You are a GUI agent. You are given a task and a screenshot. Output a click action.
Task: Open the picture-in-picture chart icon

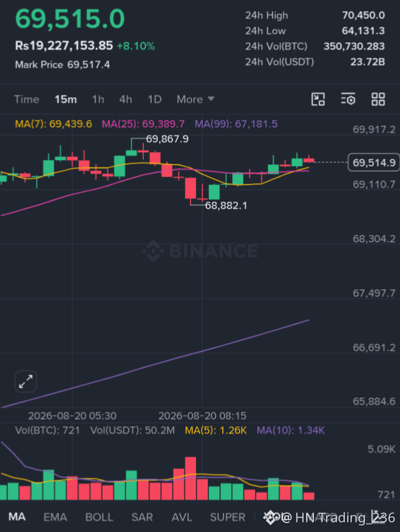[x=318, y=99]
